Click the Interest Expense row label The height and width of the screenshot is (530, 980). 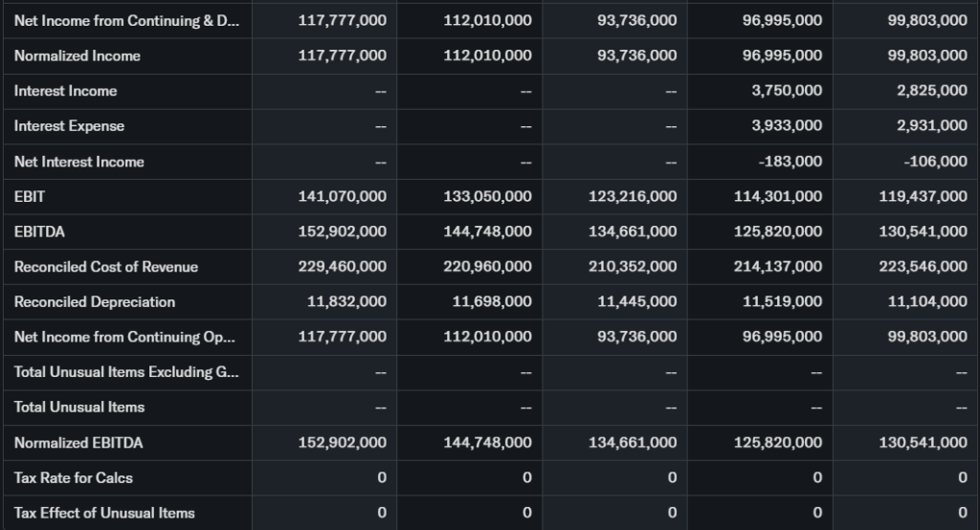pos(69,126)
